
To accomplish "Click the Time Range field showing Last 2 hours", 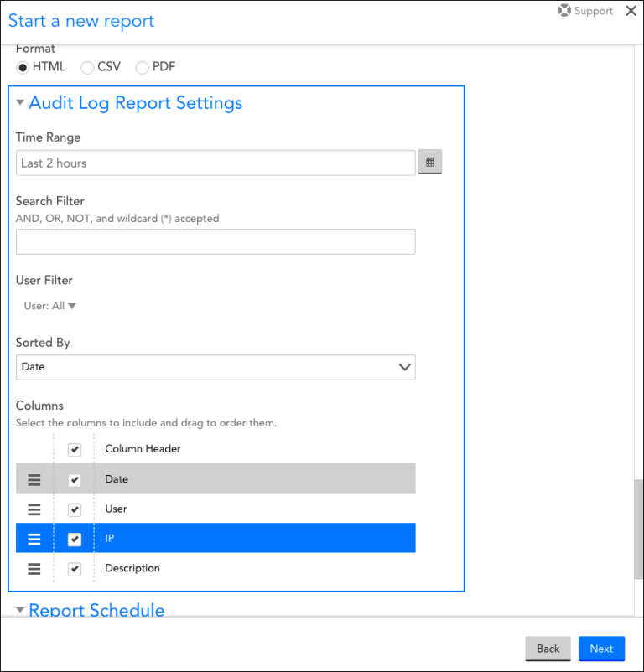I will [216, 162].
